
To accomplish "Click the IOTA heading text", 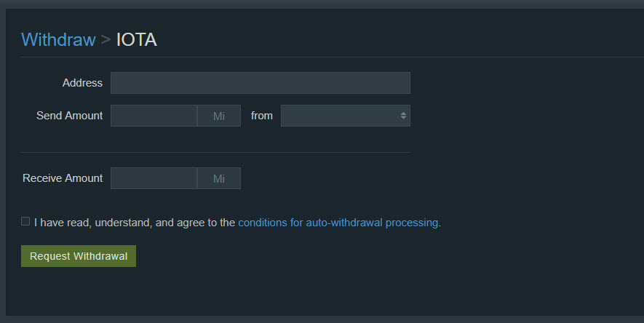I will [x=137, y=39].
